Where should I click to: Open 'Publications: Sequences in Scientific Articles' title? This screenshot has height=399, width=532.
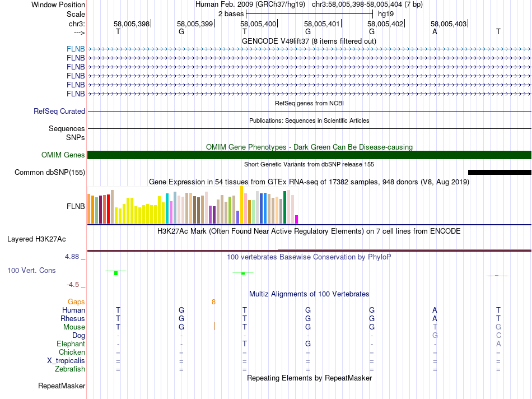(309, 120)
